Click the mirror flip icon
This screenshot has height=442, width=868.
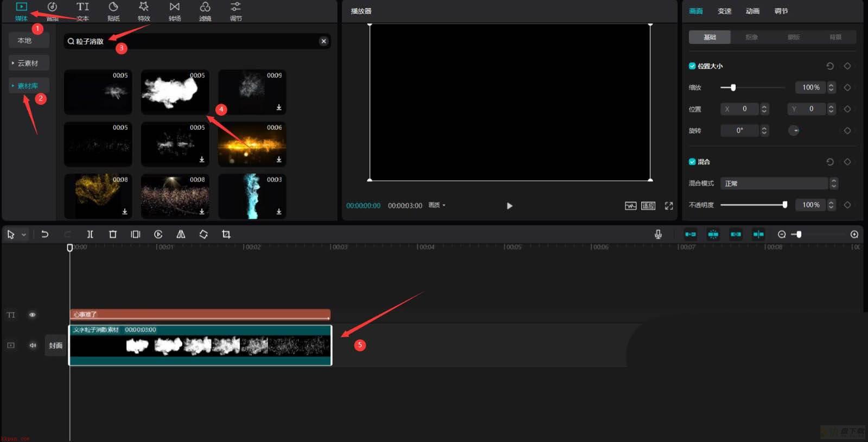click(181, 234)
